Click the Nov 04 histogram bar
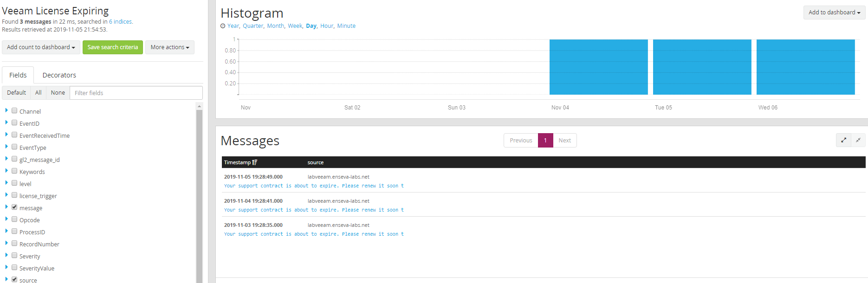868x283 pixels. [x=598, y=67]
